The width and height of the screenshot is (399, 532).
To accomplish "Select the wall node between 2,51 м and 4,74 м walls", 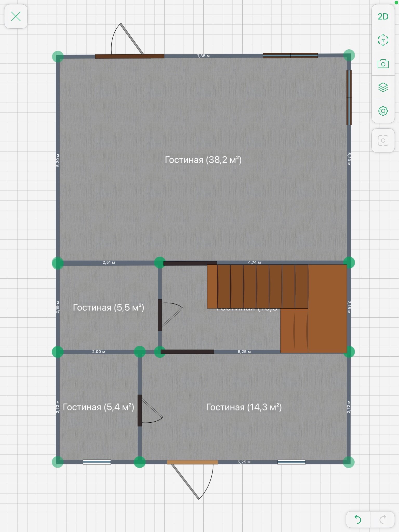I will point(160,263).
